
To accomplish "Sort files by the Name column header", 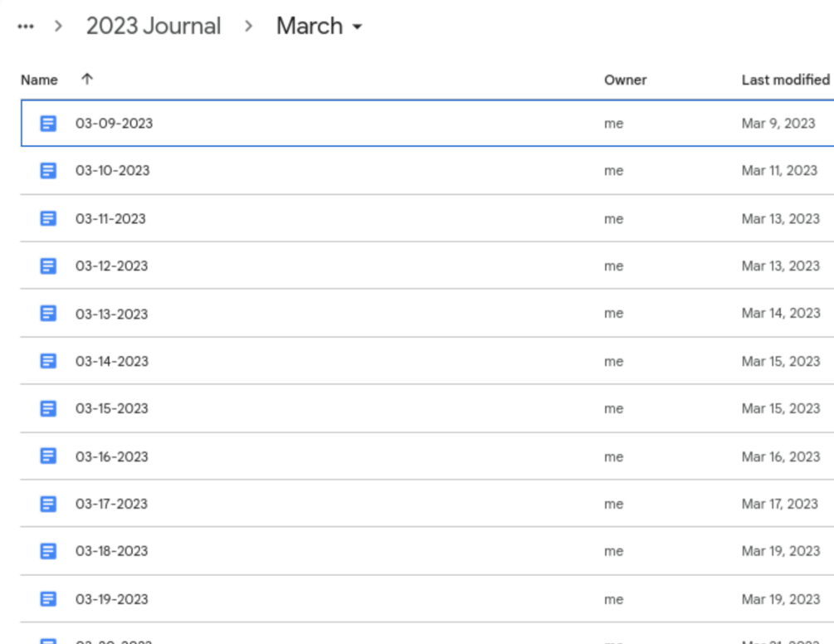I will click(x=39, y=80).
